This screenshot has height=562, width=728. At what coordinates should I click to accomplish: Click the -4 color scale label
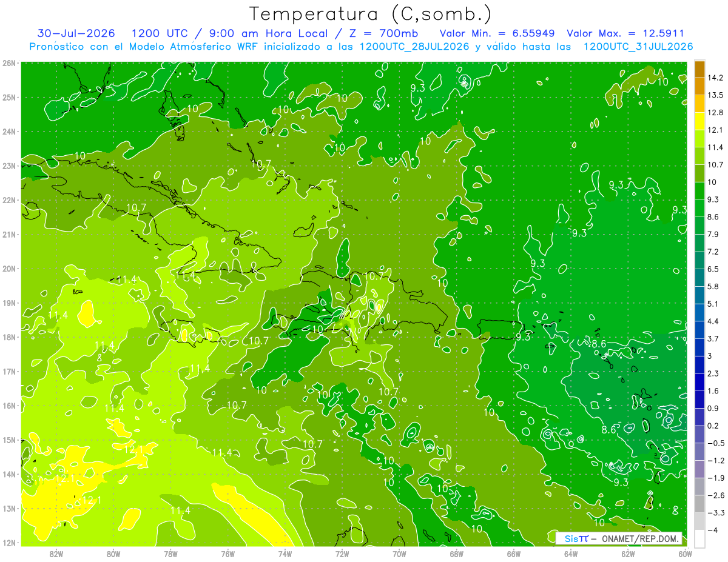tap(713, 530)
